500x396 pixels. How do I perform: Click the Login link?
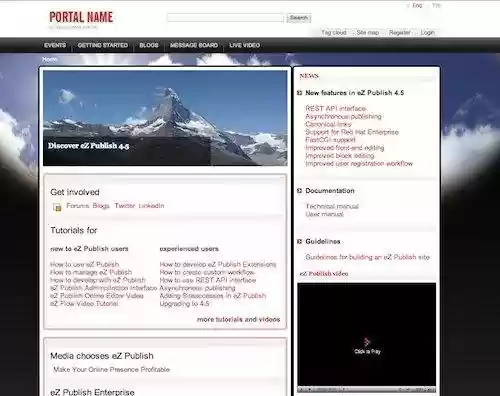point(427,32)
